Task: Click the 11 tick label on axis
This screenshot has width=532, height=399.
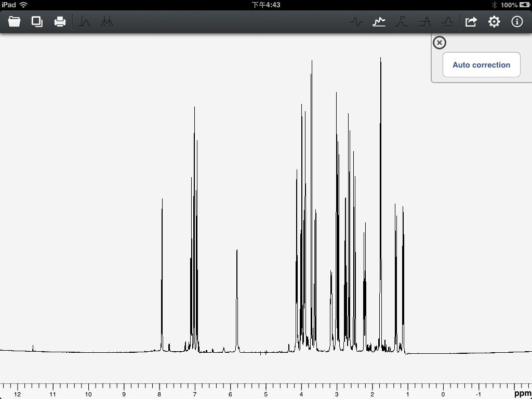Action: click(x=52, y=394)
